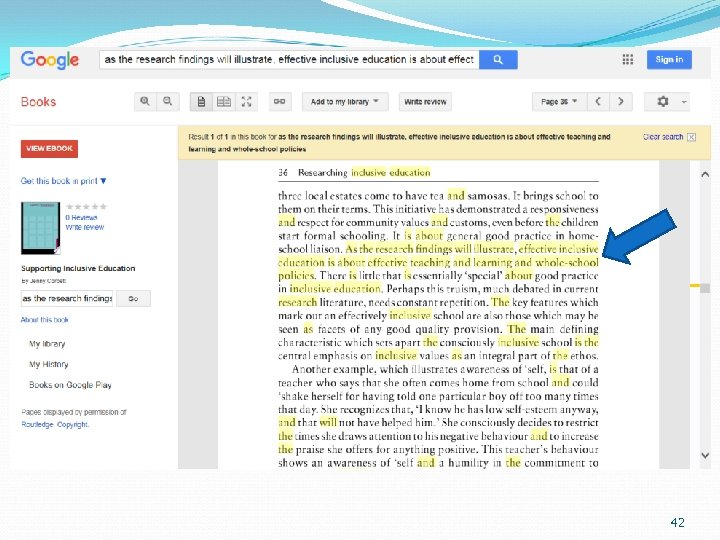Screen dimensions: 720x540
Task: Click the Copyright link
Action: (73, 424)
